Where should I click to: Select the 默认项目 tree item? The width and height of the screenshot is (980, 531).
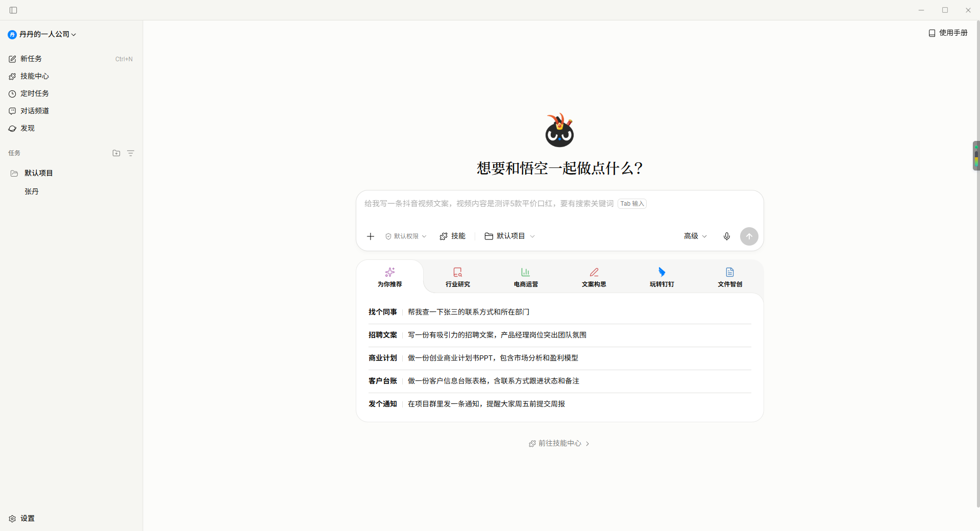click(x=71, y=174)
